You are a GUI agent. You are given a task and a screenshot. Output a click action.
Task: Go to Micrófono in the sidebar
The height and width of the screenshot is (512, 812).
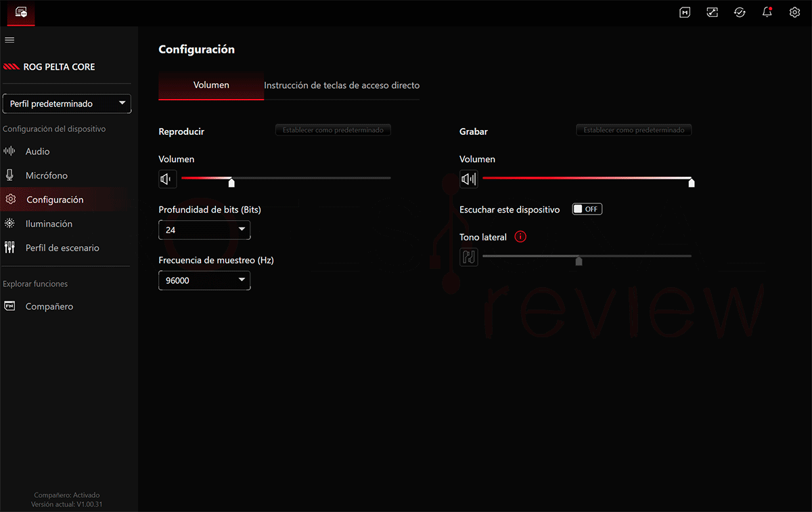pyautogui.click(x=47, y=175)
